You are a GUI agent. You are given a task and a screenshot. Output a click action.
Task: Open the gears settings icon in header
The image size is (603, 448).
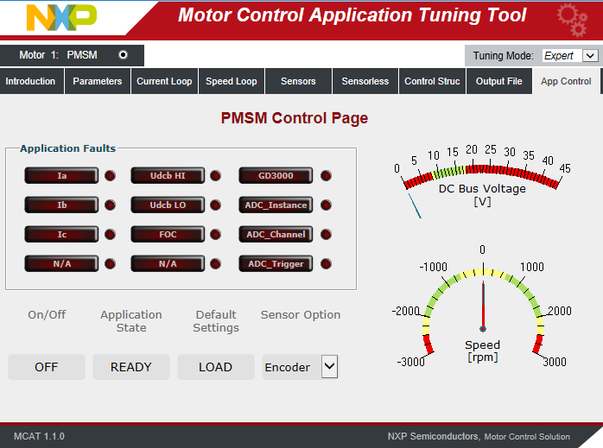pyautogui.click(x=572, y=19)
